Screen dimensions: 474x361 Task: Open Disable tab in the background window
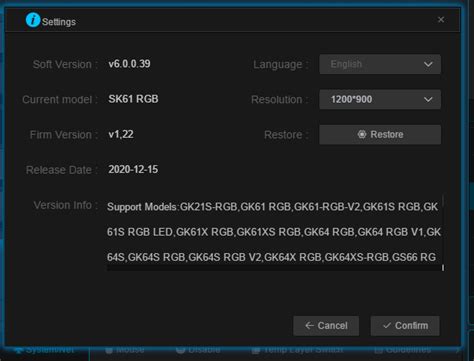pos(198,349)
